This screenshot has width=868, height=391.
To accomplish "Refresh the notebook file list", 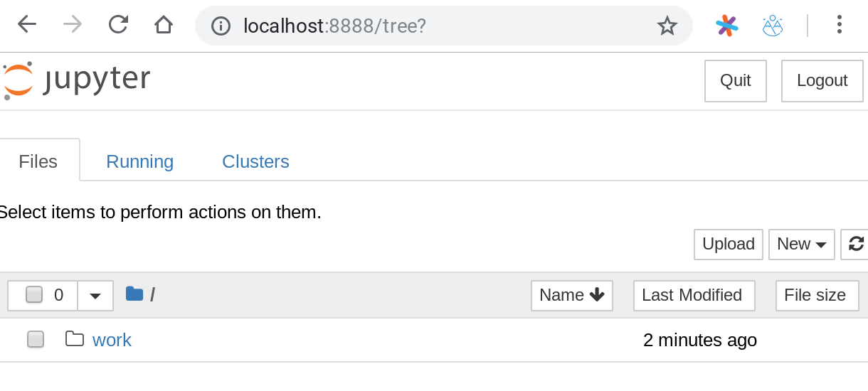I will (x=856, y=244).
